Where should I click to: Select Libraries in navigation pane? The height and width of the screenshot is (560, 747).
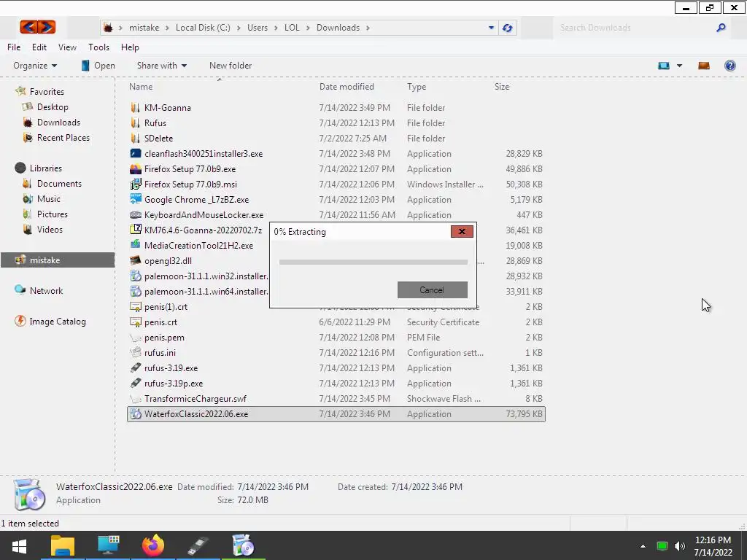(x=46, y=168)
